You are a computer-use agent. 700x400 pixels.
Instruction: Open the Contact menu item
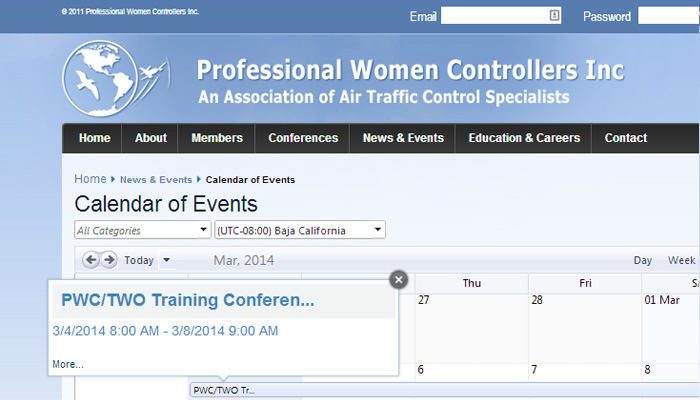tap(625, 138)
